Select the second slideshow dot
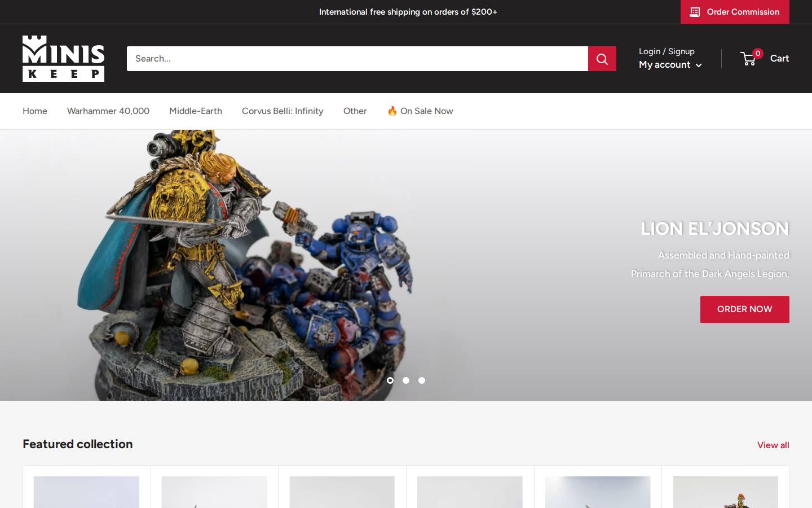This screenshot has height=508, width=812. [406, 380]
